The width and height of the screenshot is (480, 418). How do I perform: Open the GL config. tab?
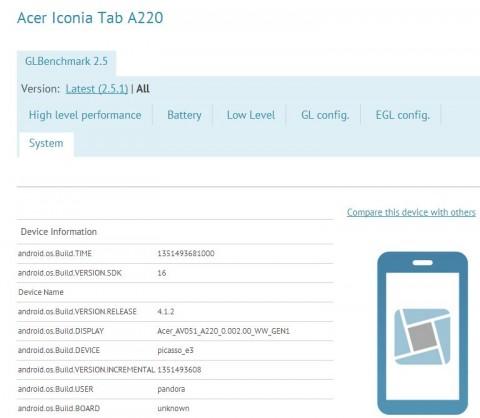point(325,115)
